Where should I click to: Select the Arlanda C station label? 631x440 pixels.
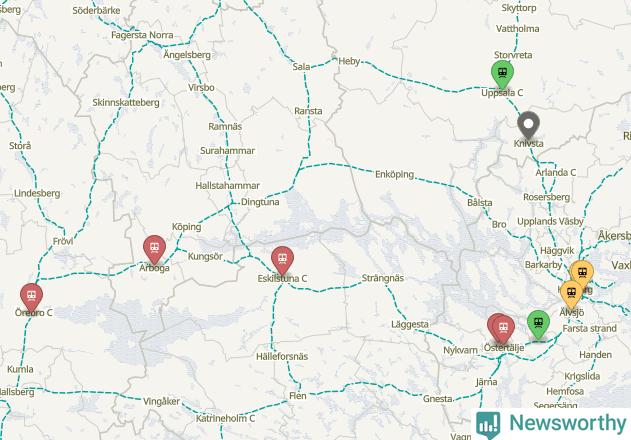[x=555, y=173]
